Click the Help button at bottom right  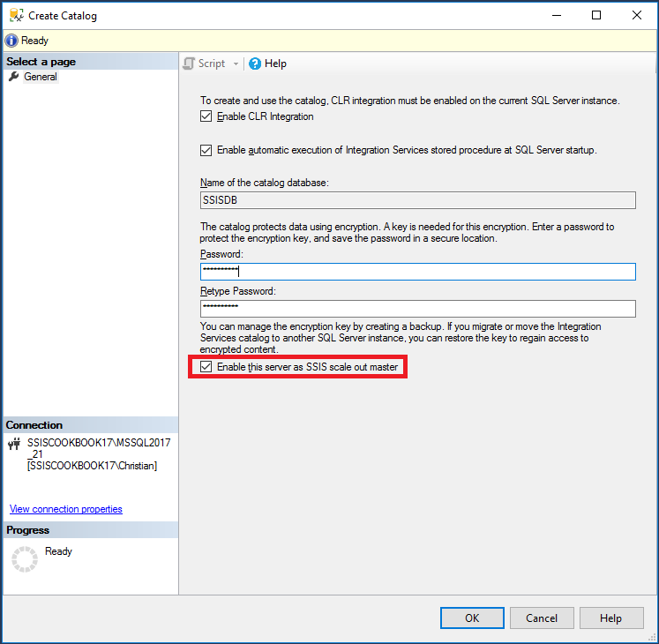point(611,618)
